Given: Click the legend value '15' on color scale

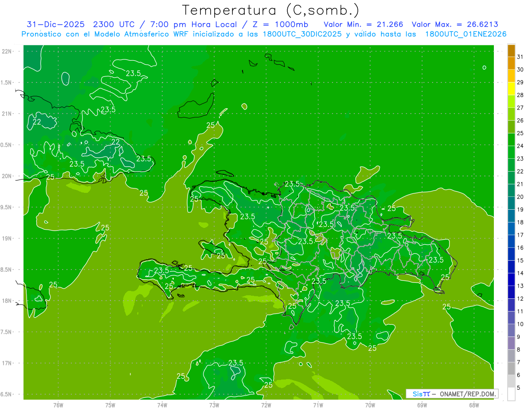Looking at the screenshot, I should tap(520, 261).
